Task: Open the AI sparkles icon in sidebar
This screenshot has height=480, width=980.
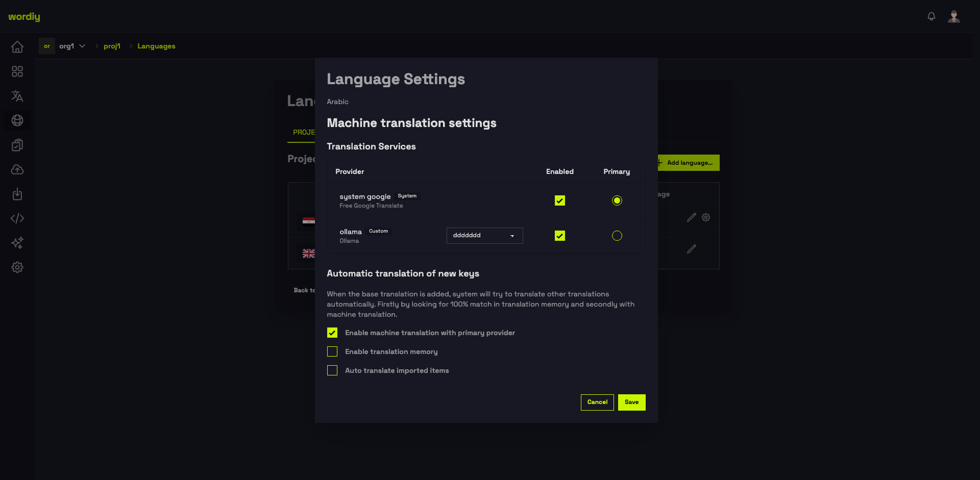Action: [17, 243]
